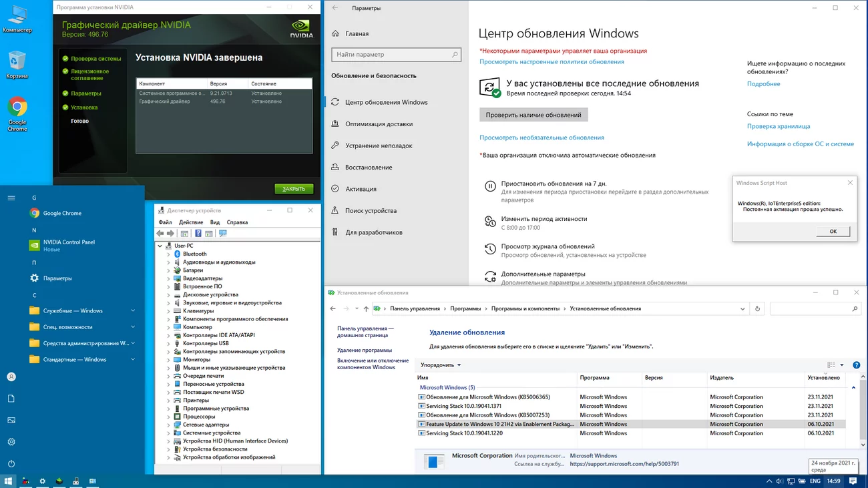Open the Упорядочить dropdown
Screen dimensions: 868x488
(x=441, y=365)
